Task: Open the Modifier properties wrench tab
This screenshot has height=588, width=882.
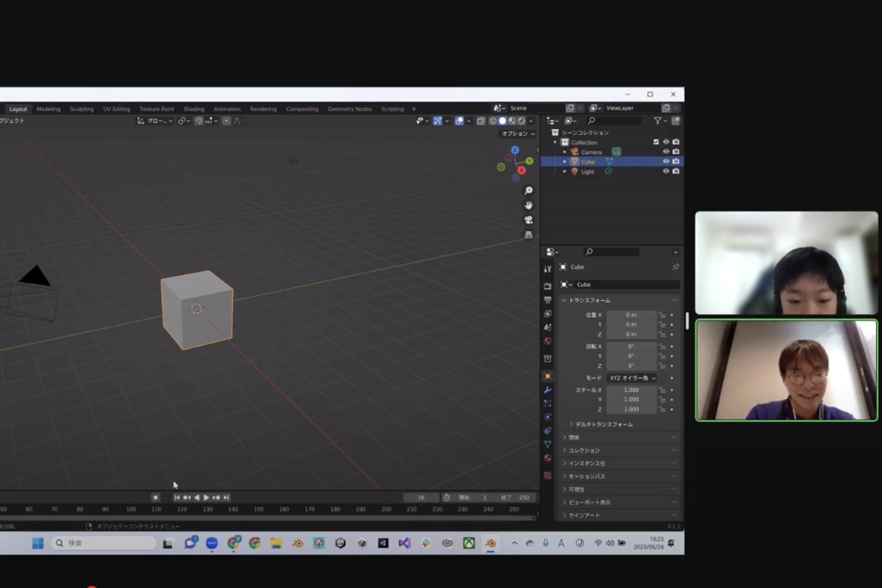Action: pyautogui.click(x=548, y=389)
